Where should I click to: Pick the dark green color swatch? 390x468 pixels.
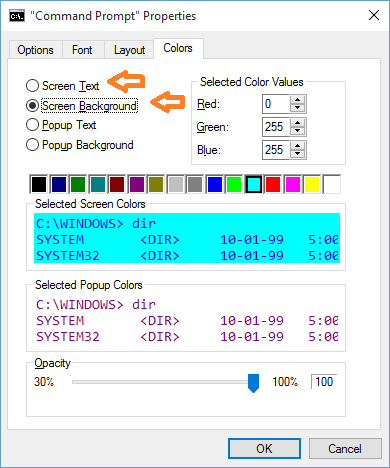(x=78, y=184)
